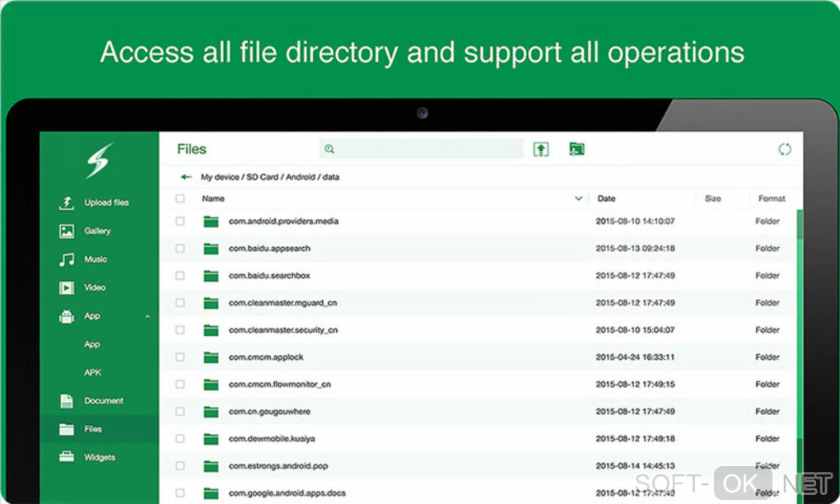Click the Document page icon
The height and width of the screenshot is (504, 840).
pyautogui.click(x=67, y=400)
